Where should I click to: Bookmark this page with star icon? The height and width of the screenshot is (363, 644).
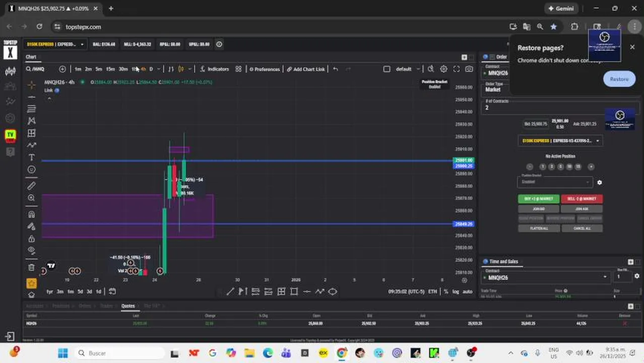[553, 27]
